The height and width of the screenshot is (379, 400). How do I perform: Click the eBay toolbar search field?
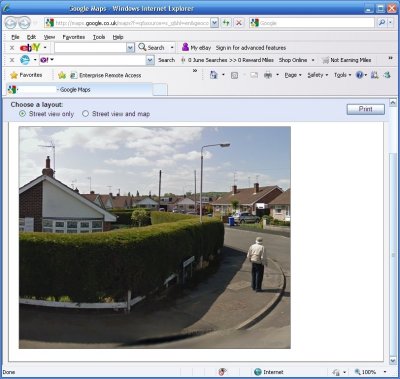click(91, 48)
